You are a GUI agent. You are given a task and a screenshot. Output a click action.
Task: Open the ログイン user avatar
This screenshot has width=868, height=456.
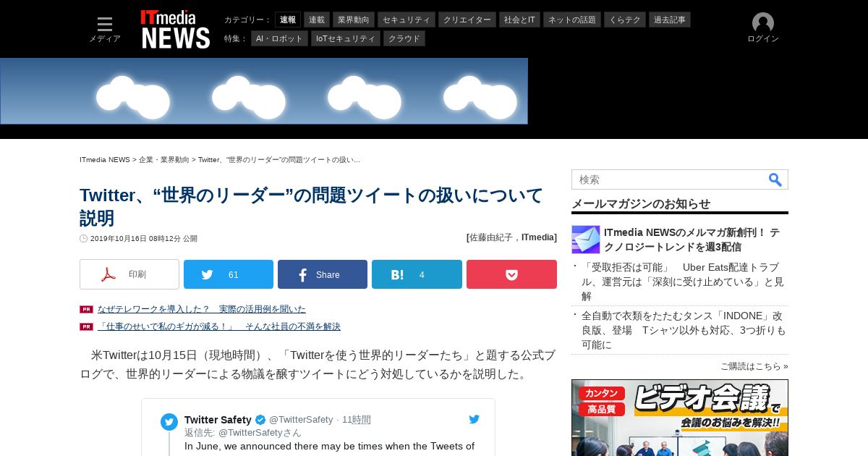tap(763, 28)
